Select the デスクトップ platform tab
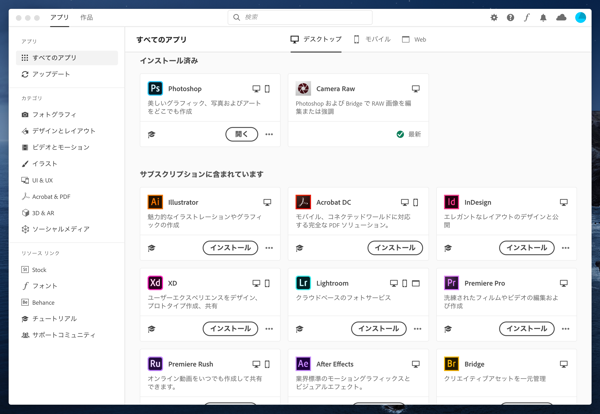Image resolution: width=600 pixels, height=414 pixels. [316, 39]
